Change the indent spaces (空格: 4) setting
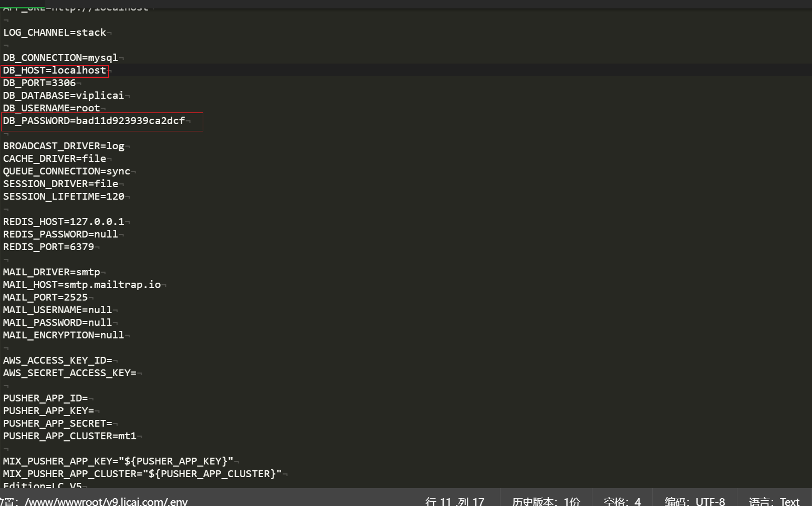812x506 pixels. click(622, 501)
